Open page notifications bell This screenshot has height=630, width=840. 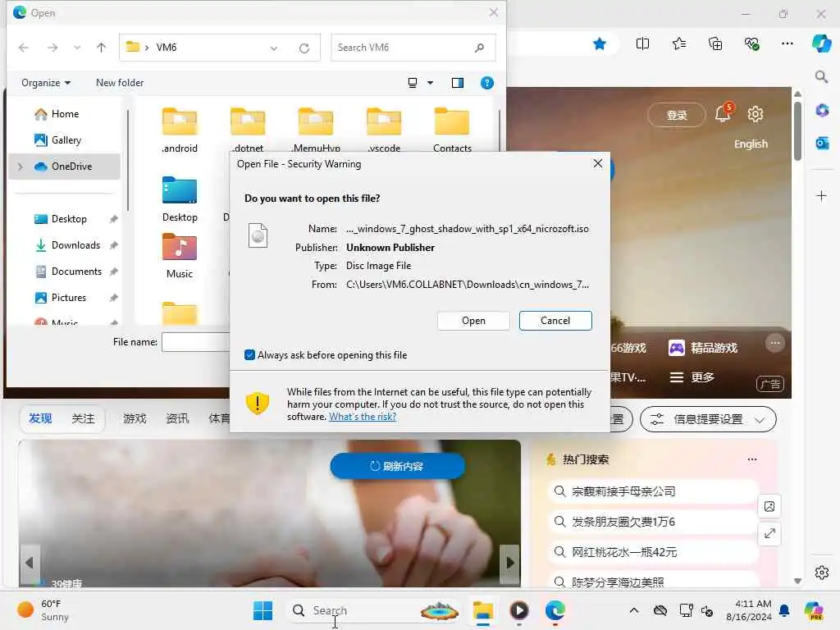tap(724, 112)
